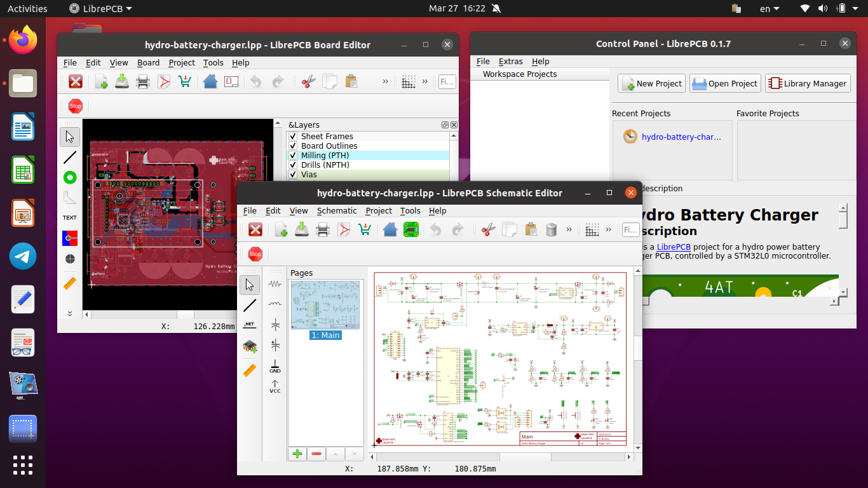Select the Net Label tool
The width and height of the screenshot is (868, 488).
[x=250, y=325]
